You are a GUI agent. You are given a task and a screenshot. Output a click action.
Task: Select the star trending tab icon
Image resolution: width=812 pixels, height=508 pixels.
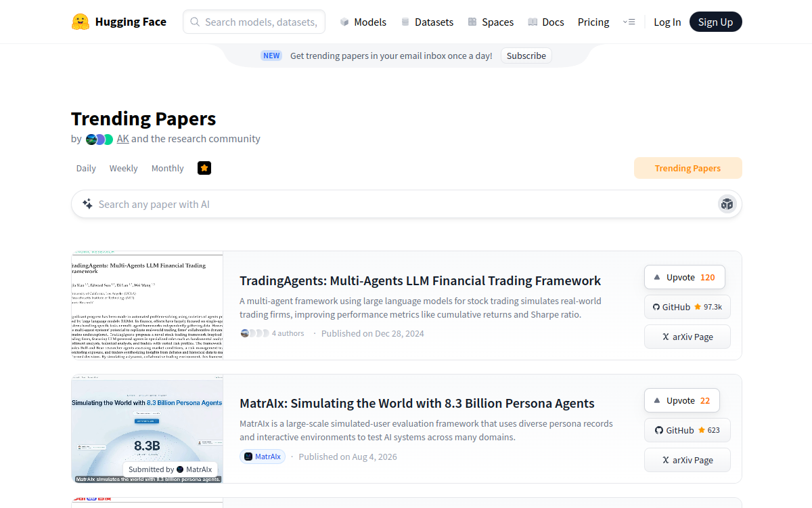[204, 167]
